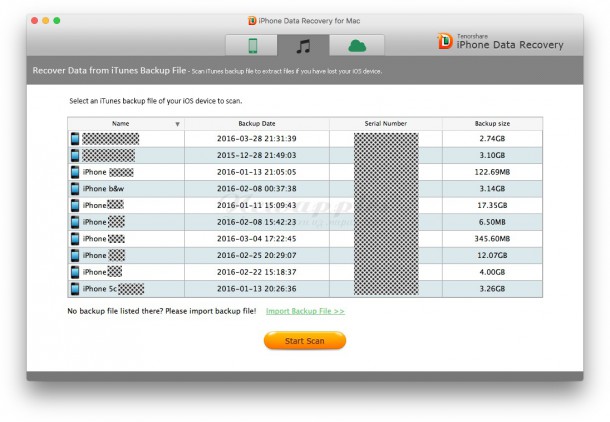
Task: Click phone icon of iPhone 5c backup
Action: (x=75, y=289)
